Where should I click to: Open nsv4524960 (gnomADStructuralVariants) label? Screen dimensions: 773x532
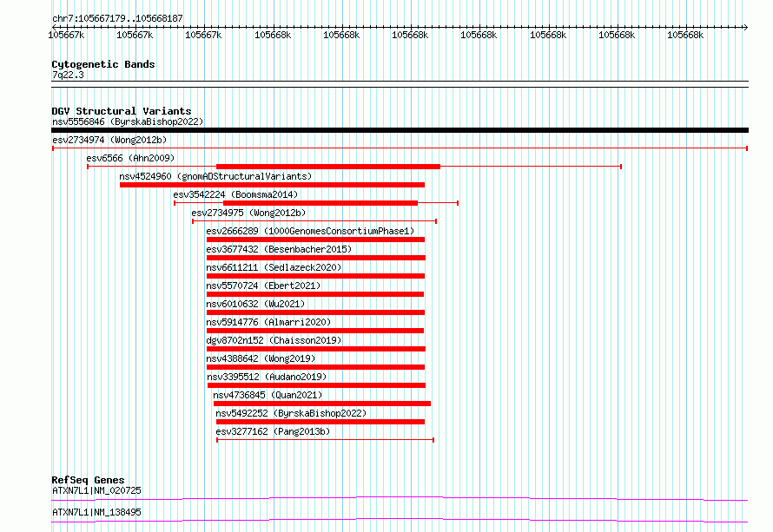pyautogui.click(x=215, y=176)
